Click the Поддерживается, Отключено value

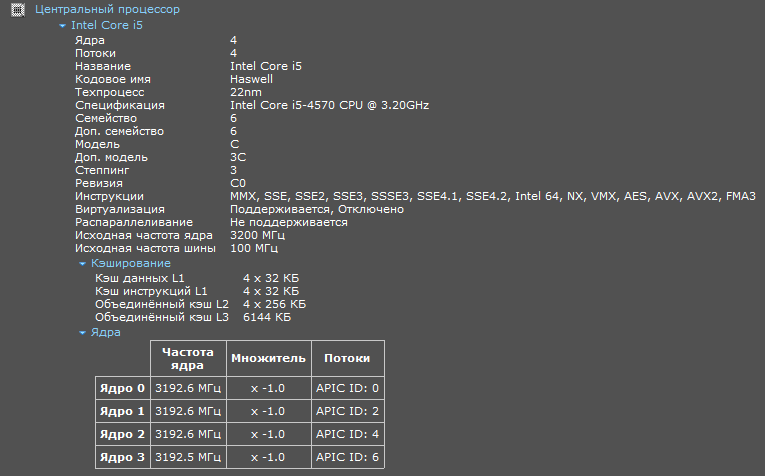(317, 209)
